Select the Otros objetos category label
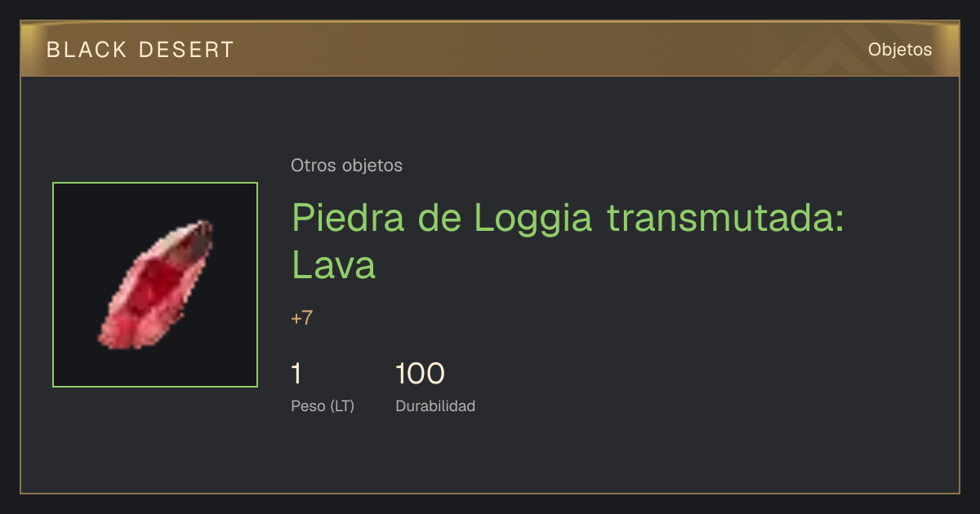This screenshot has height=514, width=980. click(346, 166)
